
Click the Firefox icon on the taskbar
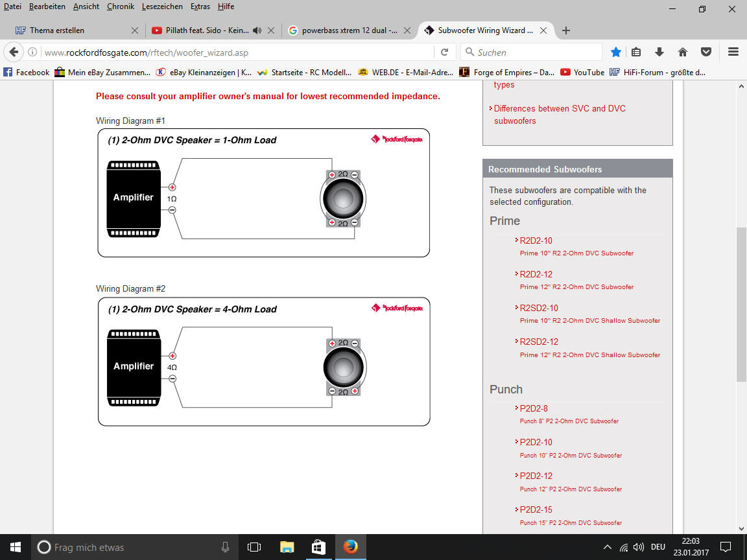(x=351, y=547)
